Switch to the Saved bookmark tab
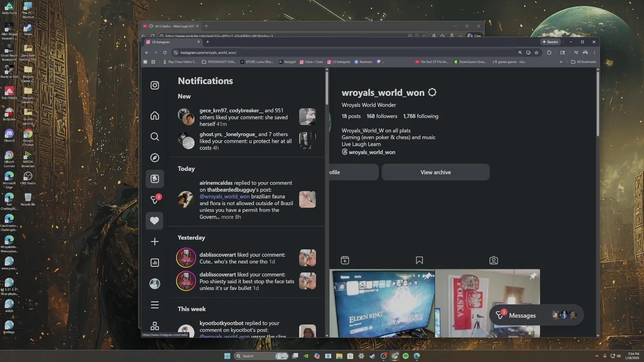The image size is (644, 362). (419, 260)
